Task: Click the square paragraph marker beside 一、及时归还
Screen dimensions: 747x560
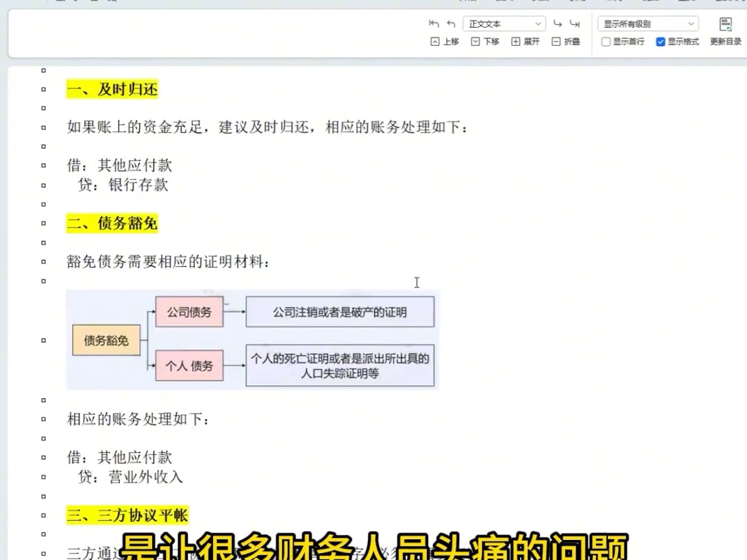Action: (x=44, y=88)
